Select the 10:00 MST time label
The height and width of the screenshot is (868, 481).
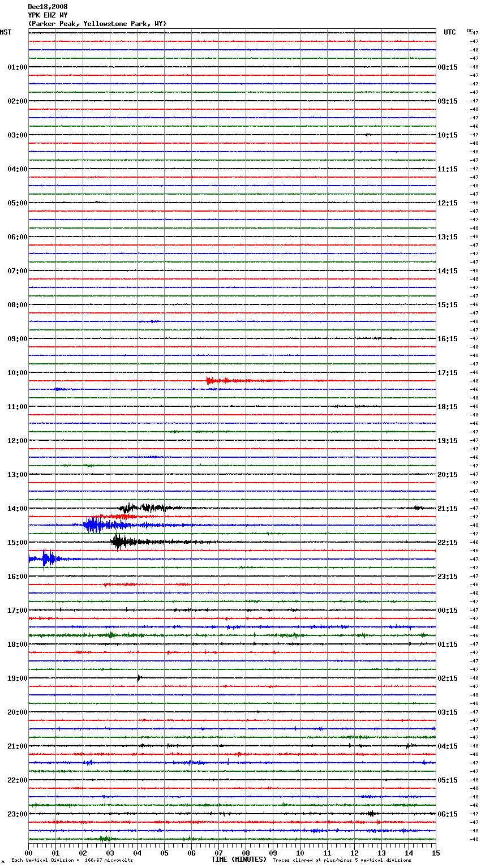[18, 373]
